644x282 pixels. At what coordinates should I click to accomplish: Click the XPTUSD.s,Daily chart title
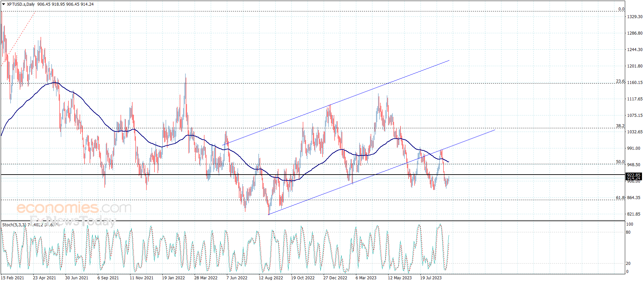click(x=21, y=4)
